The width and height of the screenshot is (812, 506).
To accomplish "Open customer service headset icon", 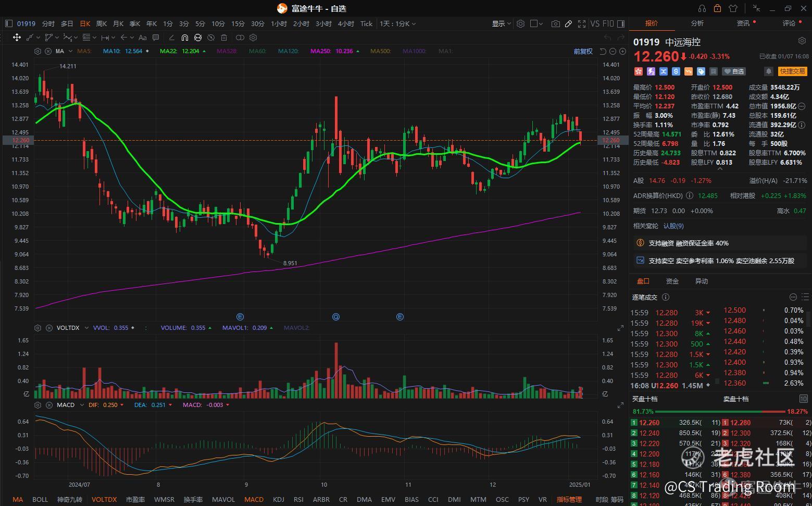I will coord(702,8).
